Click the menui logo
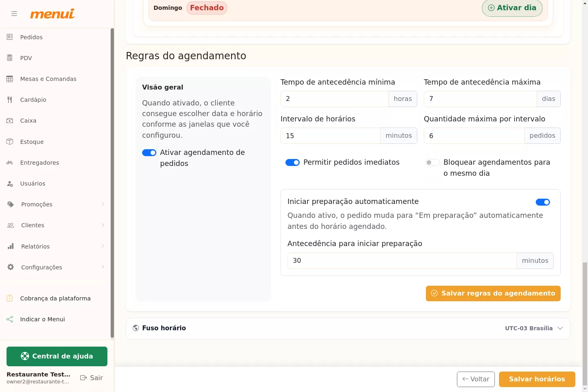The height and width of the screenshot is (392, 588). [52, 14]
